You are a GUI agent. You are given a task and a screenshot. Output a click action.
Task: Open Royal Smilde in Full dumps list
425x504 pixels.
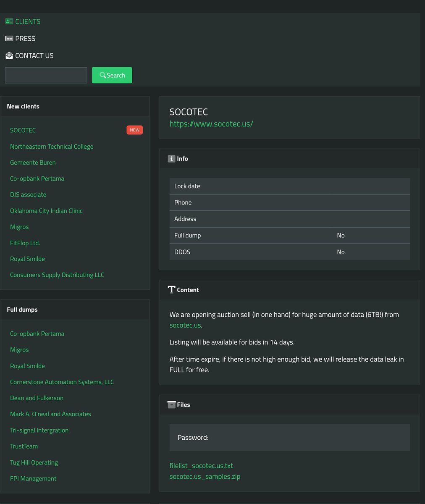coord(27,366)
